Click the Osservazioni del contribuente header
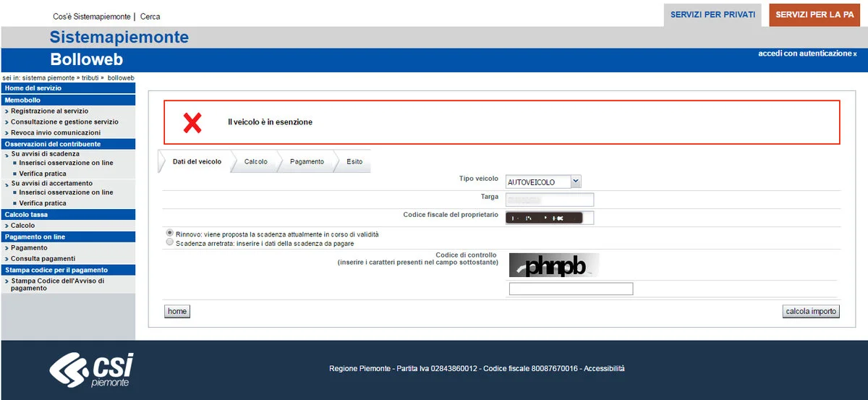Screen dimensions: 868x400 pos(68,144)
